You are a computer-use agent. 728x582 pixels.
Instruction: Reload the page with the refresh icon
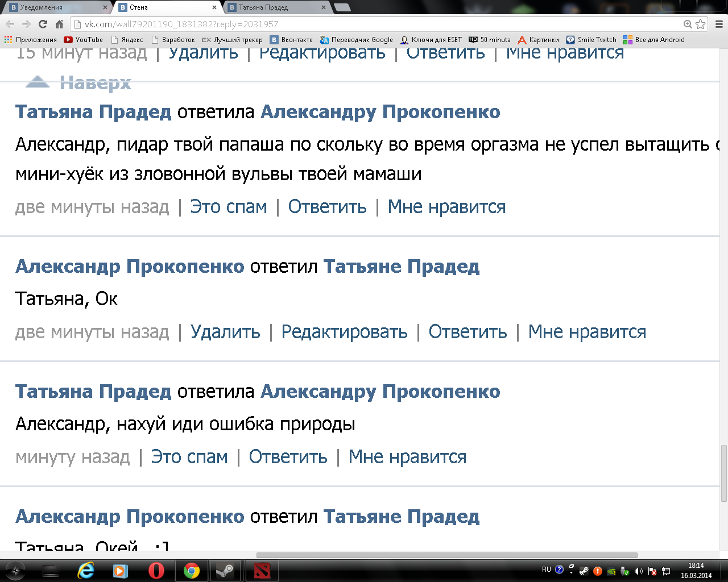[43, 24]
